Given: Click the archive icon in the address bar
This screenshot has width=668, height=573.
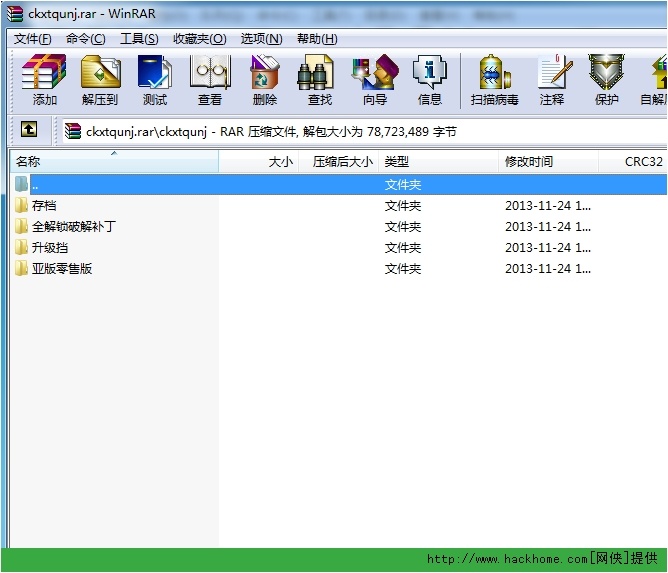Looking at the screenshot, I should coord(73,131).
